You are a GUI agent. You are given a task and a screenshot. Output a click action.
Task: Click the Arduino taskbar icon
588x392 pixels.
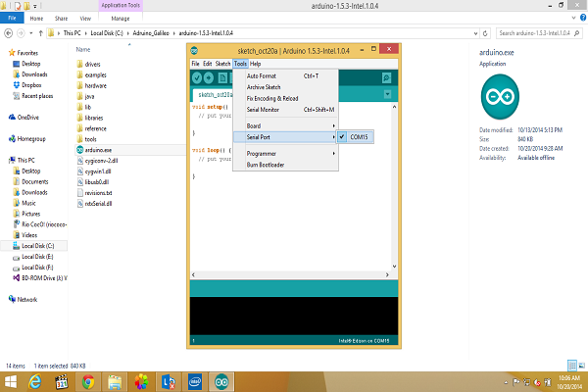pos(221,382)
